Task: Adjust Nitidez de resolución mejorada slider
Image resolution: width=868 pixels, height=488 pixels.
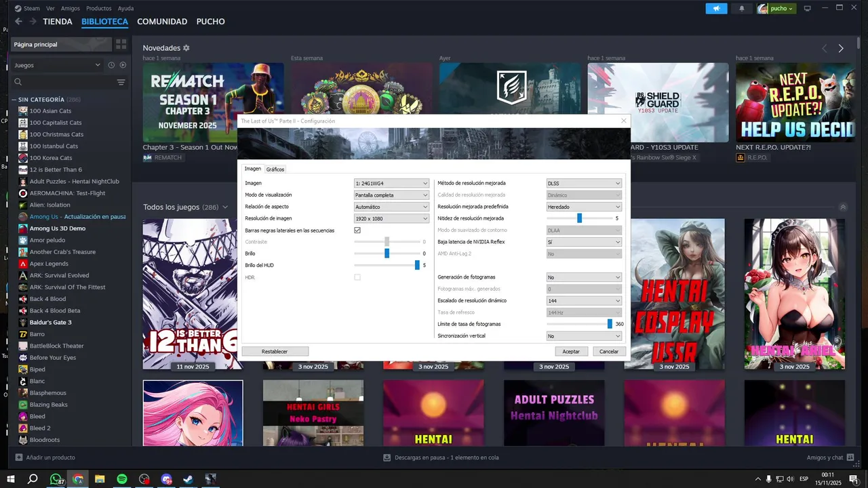Action: pyautogui.click(x=580, y=218)
